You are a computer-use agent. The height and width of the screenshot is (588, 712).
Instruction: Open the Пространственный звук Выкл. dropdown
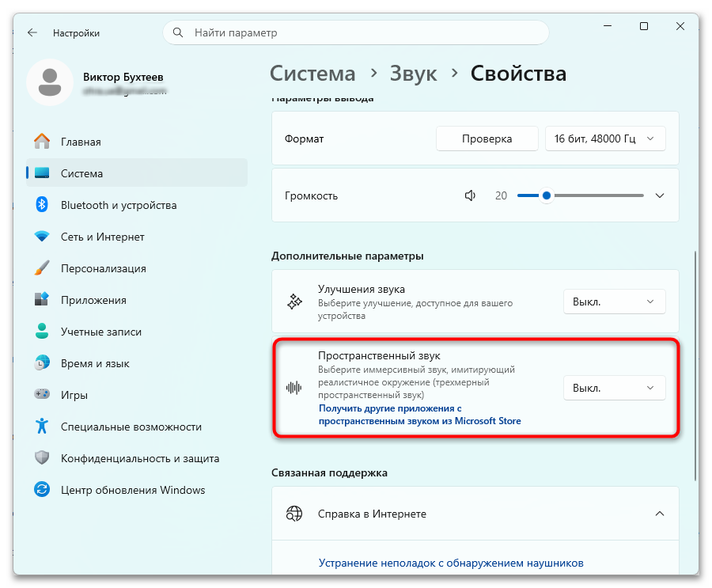point(615,388)
